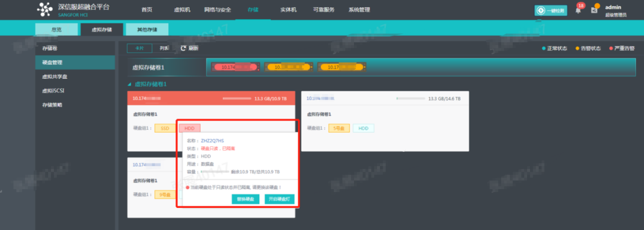Select 存储策略 in the sidebar
This screenshot has width=644, height=230.
(75, 105)
